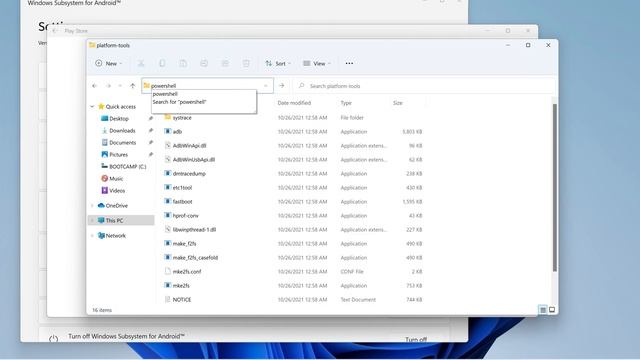The image size is (640, 360).
Task: Click the Go to arrow button
Action: click(282, 86)
